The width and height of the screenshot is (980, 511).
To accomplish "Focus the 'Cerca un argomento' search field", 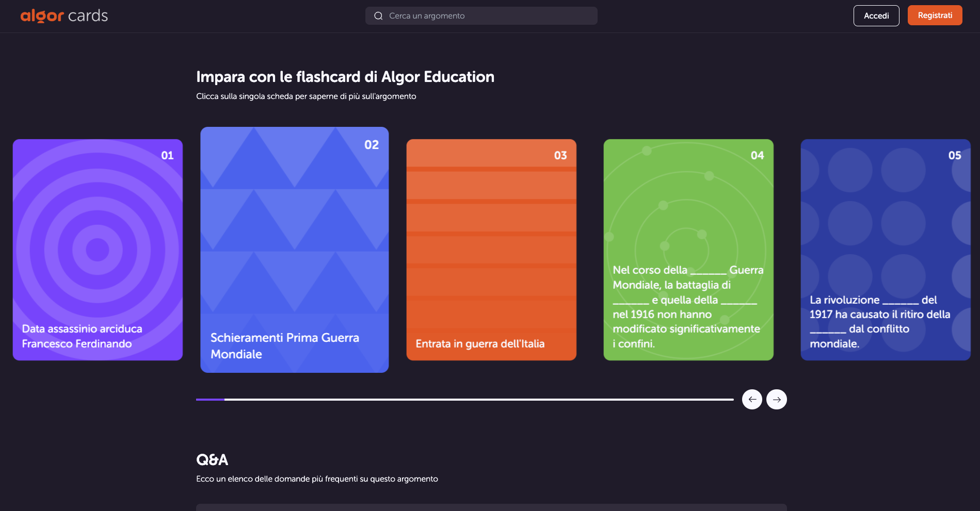I will [481, 16].
